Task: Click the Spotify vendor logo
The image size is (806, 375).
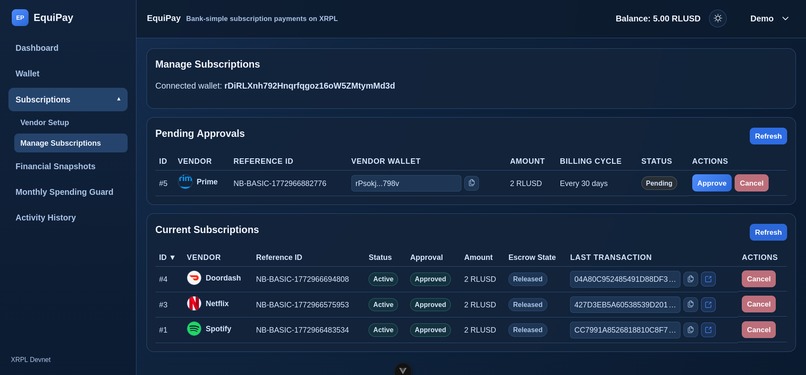Action: pos(194,329)
